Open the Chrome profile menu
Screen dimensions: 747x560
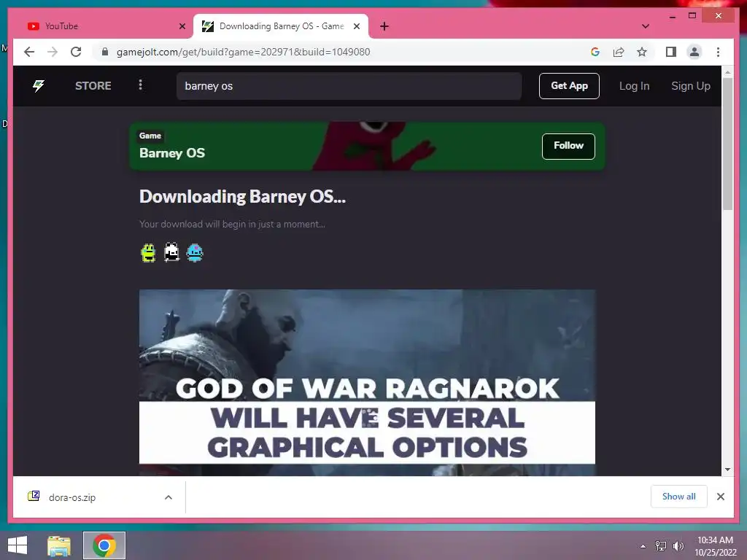coord(694,52)
